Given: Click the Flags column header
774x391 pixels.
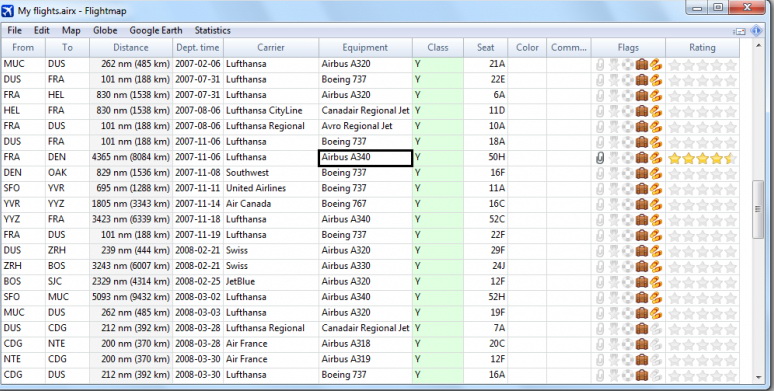Looking at the screenshot, I should click(628, 48).
